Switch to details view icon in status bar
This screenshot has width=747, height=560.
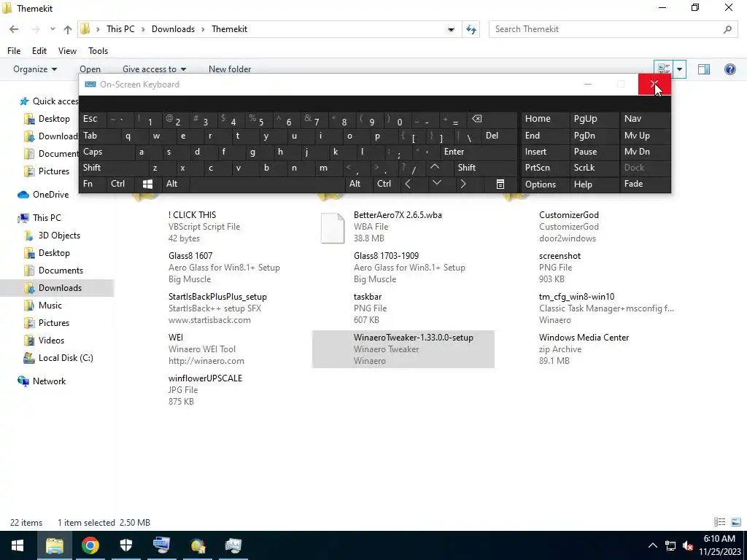719,522
